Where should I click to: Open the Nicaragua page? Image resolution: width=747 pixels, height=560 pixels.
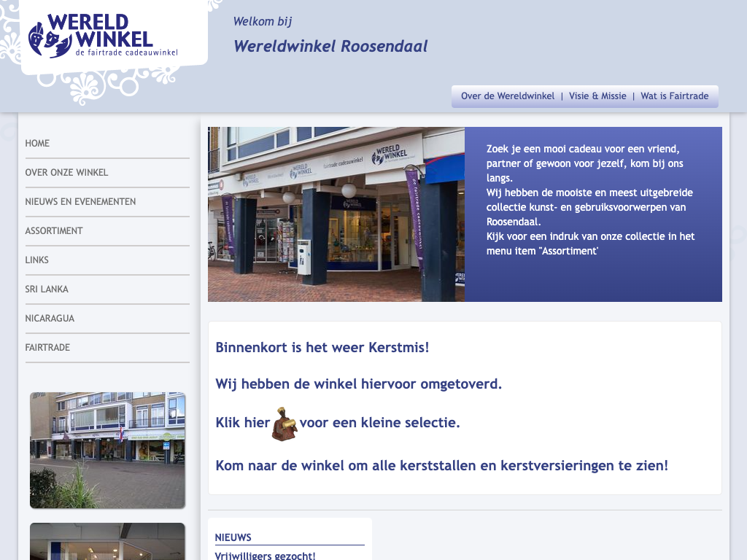pos(50,319)
